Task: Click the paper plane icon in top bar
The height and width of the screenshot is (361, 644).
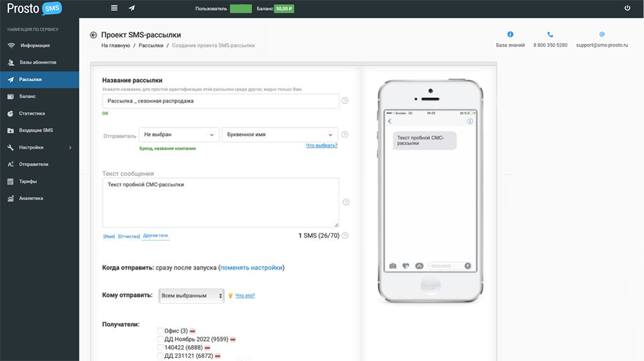Action: [132, 8]
